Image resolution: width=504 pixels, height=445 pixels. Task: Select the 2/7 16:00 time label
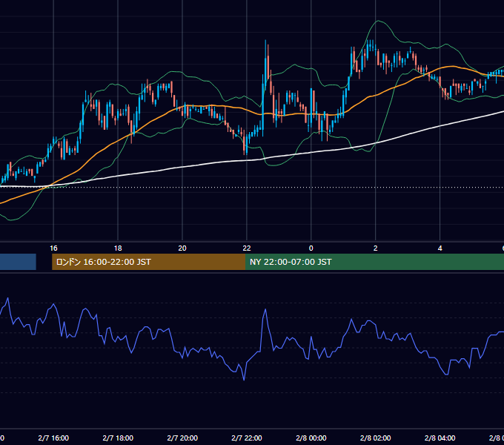53,438
